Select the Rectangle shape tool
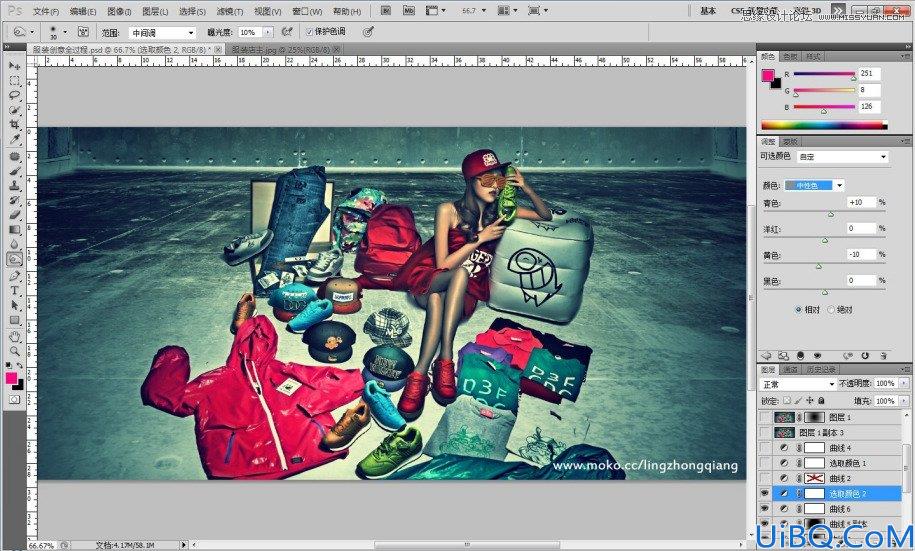Screen dimensions: 915x551 tap(15, 320)
